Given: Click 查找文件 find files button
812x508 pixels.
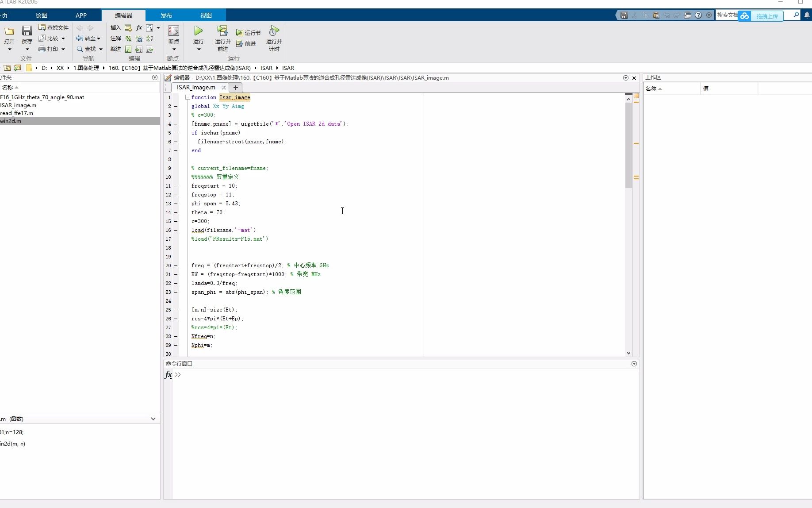Looking at the screenshot, I should [x=54, y=27].
